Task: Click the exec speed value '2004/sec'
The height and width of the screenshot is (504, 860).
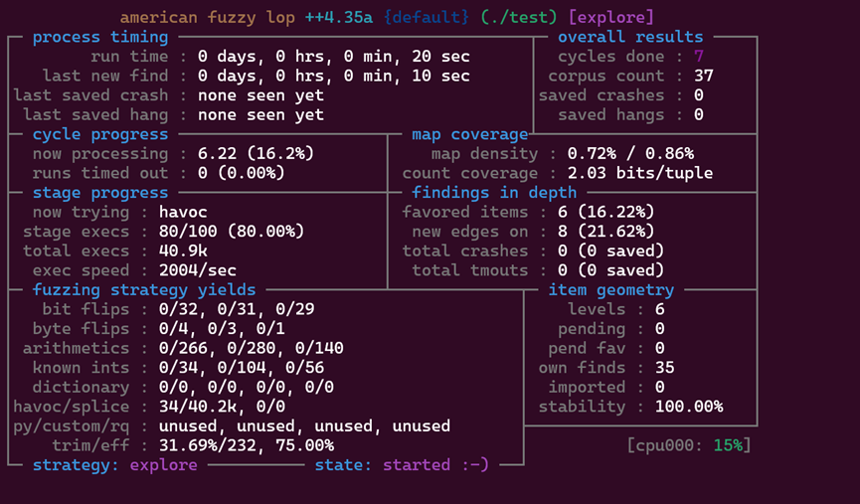Action: pyautogui.click(x=198, y=270)
